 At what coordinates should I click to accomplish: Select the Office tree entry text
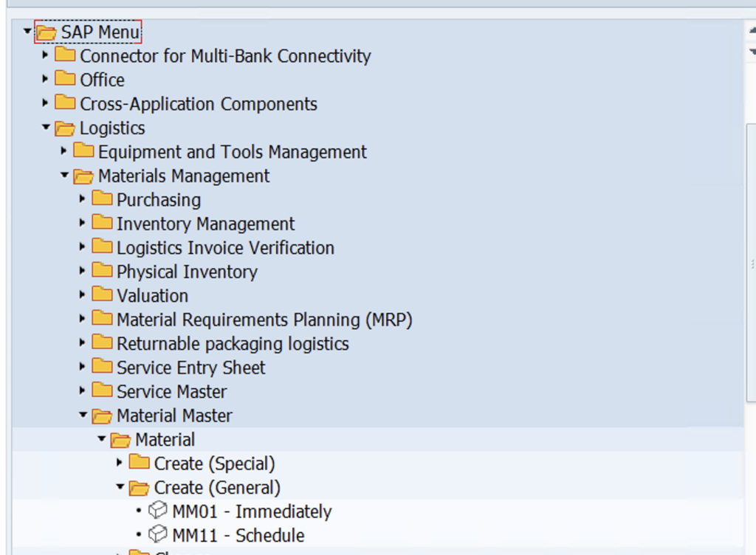pos(102,80)
